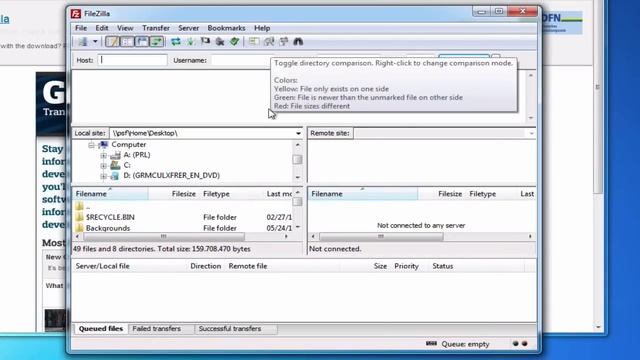Sort remote list by Filetype column
The width and height of the screenshot is (640, 360).
pos(492,194)
